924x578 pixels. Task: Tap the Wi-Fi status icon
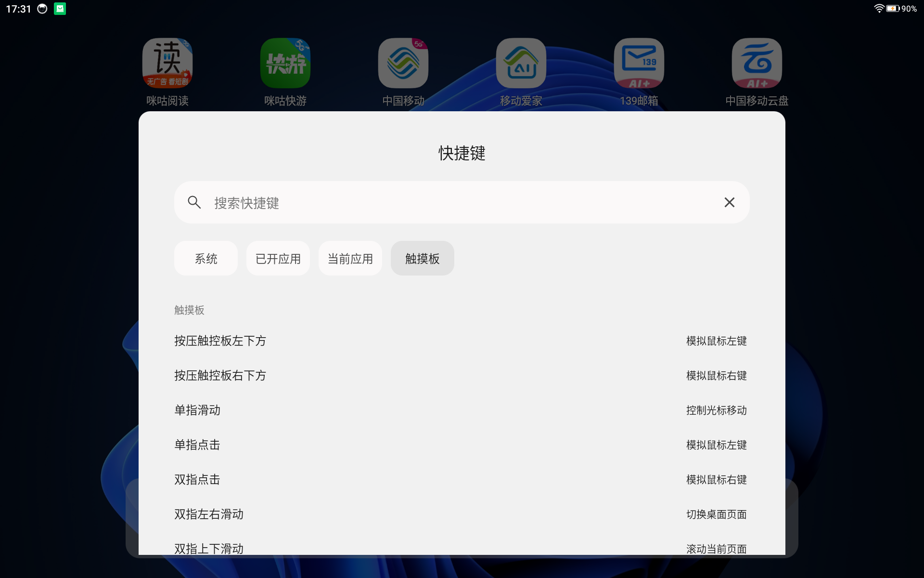[x=879, y=9]
